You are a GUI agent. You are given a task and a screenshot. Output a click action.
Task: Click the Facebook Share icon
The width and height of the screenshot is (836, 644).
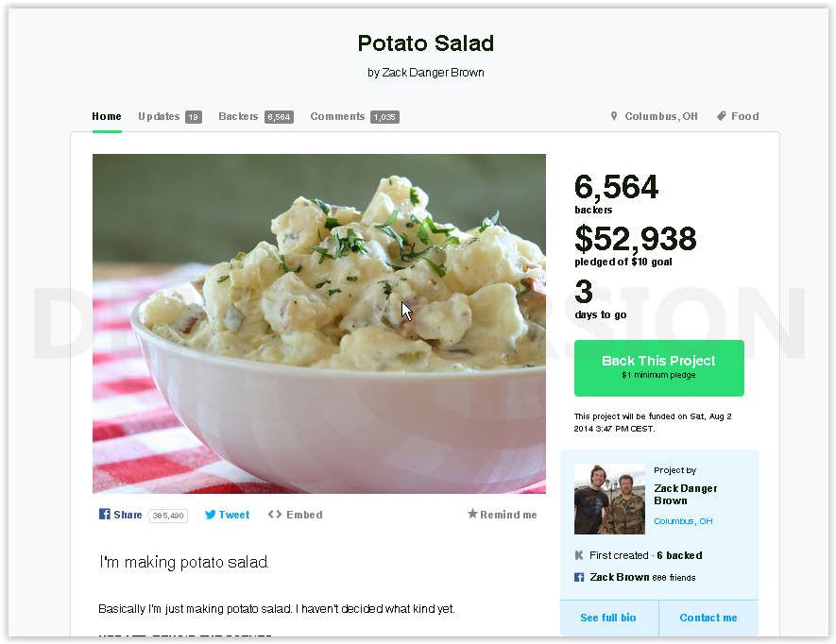[105, 514]
